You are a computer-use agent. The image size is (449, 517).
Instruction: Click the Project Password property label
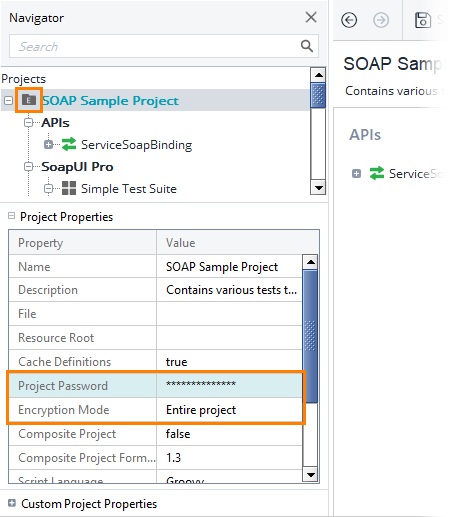[x=63, y=386]
